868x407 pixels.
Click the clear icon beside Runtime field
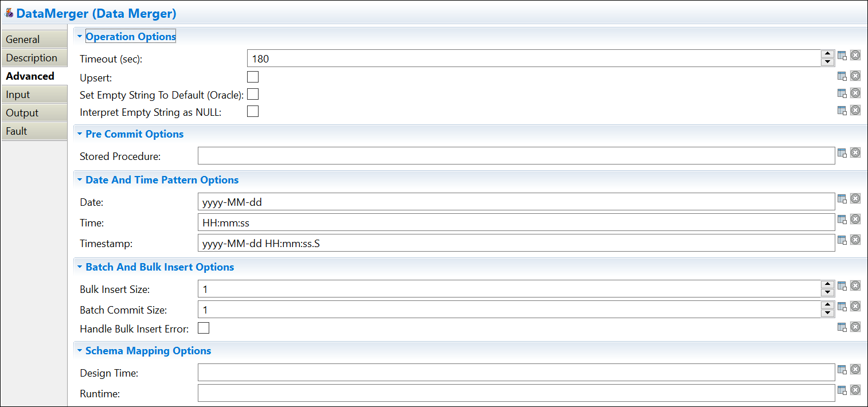coord(855,390)
